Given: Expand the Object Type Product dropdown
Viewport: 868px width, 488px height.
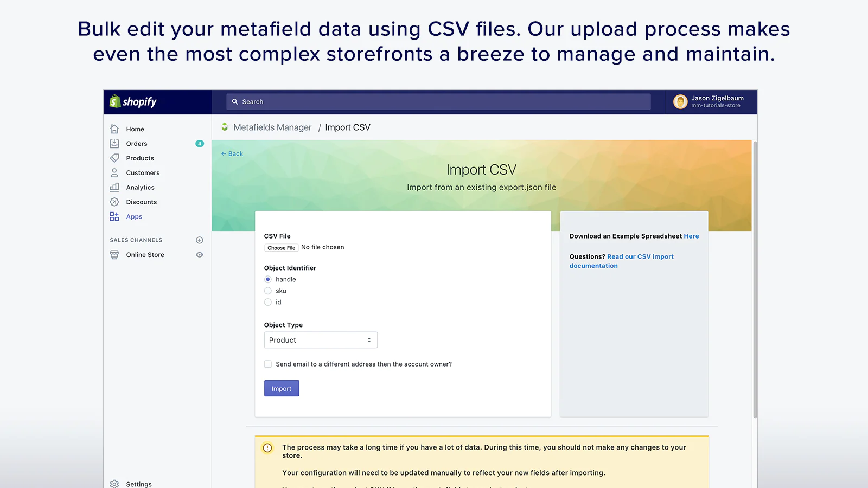Looking at the screenshot, I should (321, 340).
